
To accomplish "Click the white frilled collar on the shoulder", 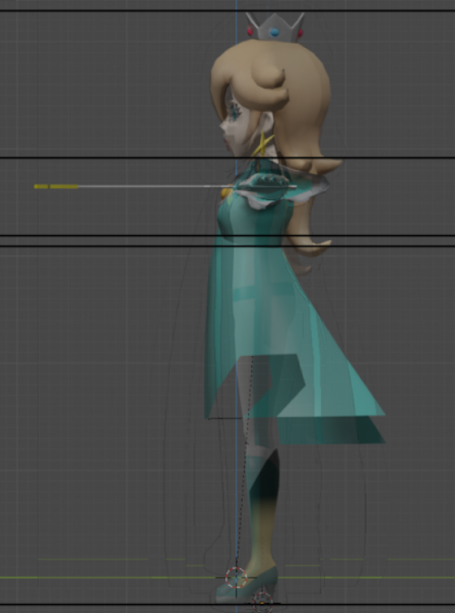I will pyautogui.click(x=287, y=194).
